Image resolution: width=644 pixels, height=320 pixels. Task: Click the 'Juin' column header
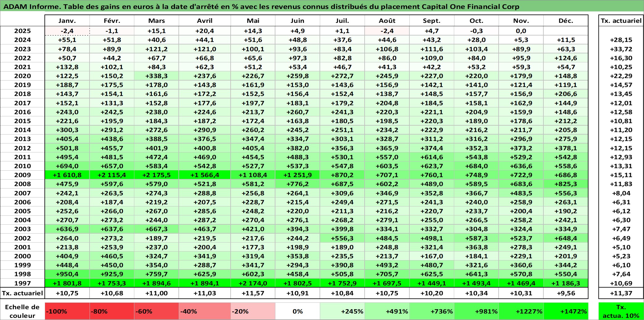click(x=298, y=21)
